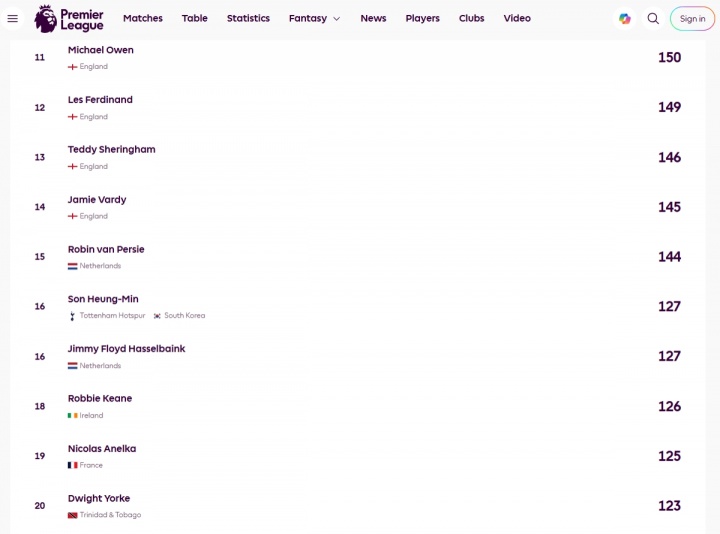Viewport: 720px width, 534px height.
Task: Open Jamie Vardy's player page
Action: pos(97,200)
